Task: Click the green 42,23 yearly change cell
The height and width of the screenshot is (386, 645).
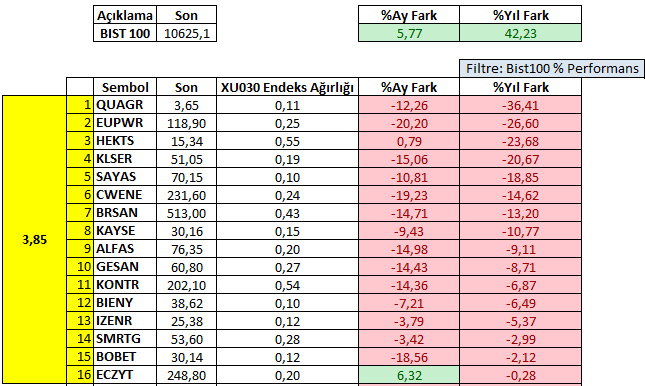Action: [x=520, y=33]
